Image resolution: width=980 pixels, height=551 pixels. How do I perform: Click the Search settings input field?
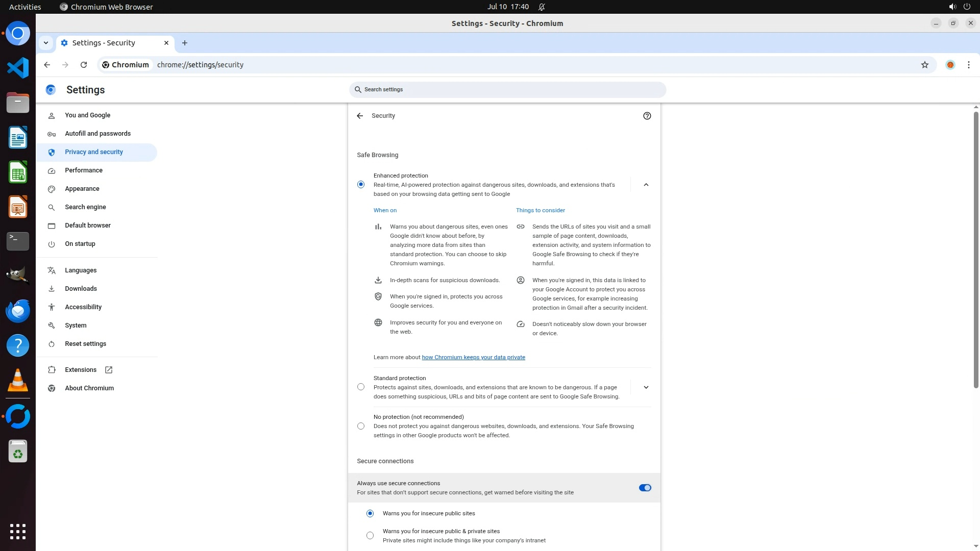click(x=507, y=90)
